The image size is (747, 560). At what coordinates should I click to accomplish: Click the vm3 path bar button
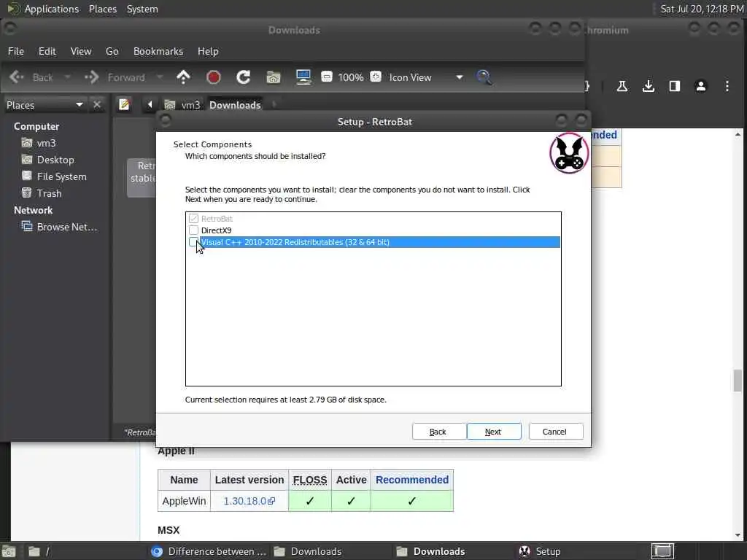click(182, 105)
